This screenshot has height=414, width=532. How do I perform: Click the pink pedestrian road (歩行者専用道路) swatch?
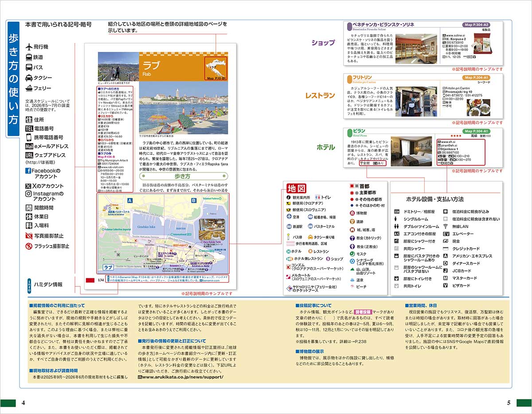pos(290,244)
